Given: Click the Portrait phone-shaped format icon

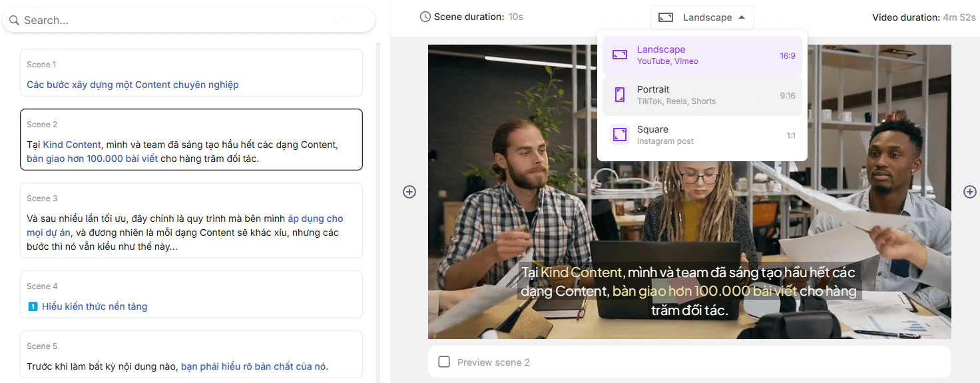Looking at the screenshot, I should pos(620,95).
